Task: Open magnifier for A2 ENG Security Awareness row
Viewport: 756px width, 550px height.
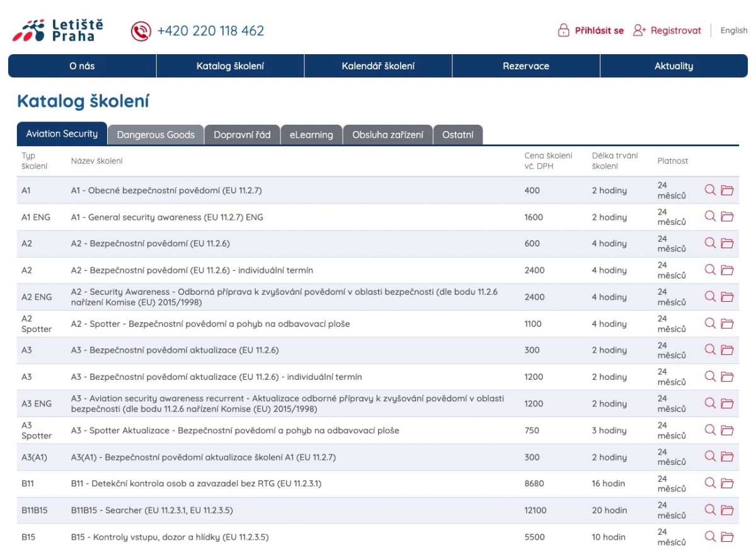Action: point(710,297)
